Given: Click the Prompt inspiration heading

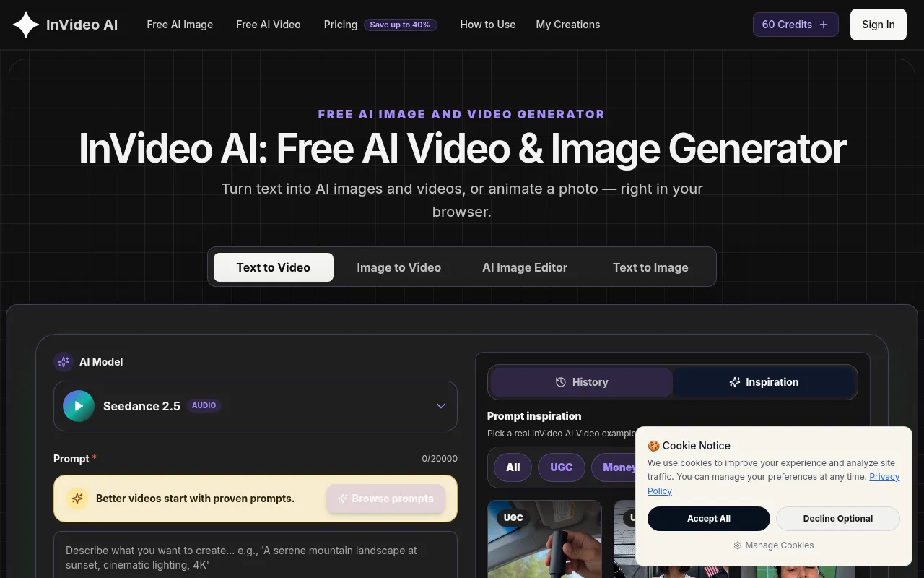Looking at the screenshot, I should 534,416.
